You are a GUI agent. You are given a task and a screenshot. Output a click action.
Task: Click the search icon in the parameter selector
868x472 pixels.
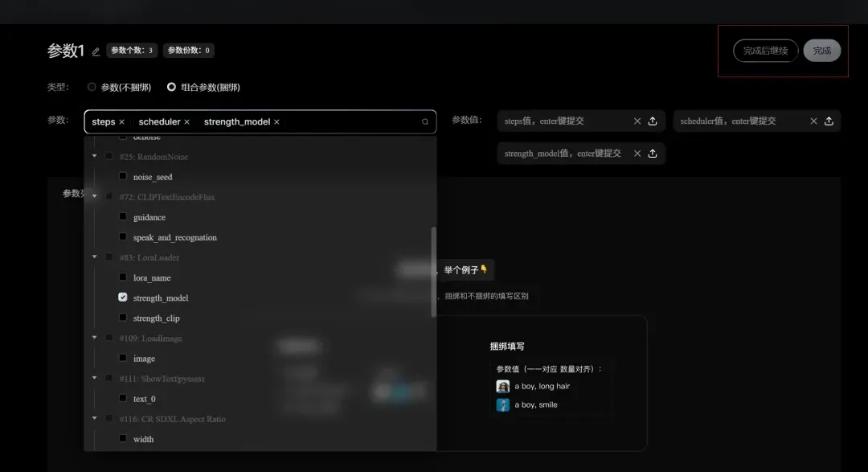pos(425,122)
